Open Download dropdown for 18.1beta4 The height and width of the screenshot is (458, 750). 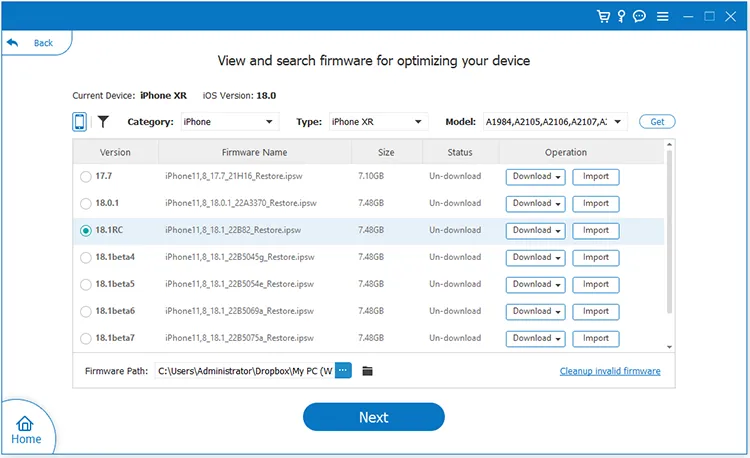coord(536,258)
